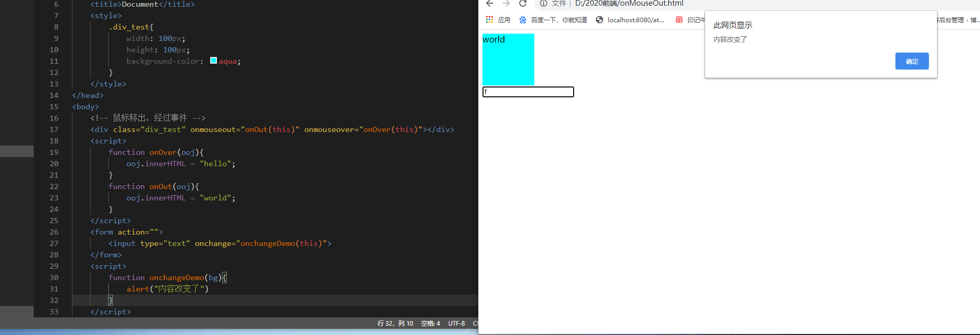Viewport: 980px width, 335px height.
Task: Go back in the browser
Action: click(x=490, y=4)
